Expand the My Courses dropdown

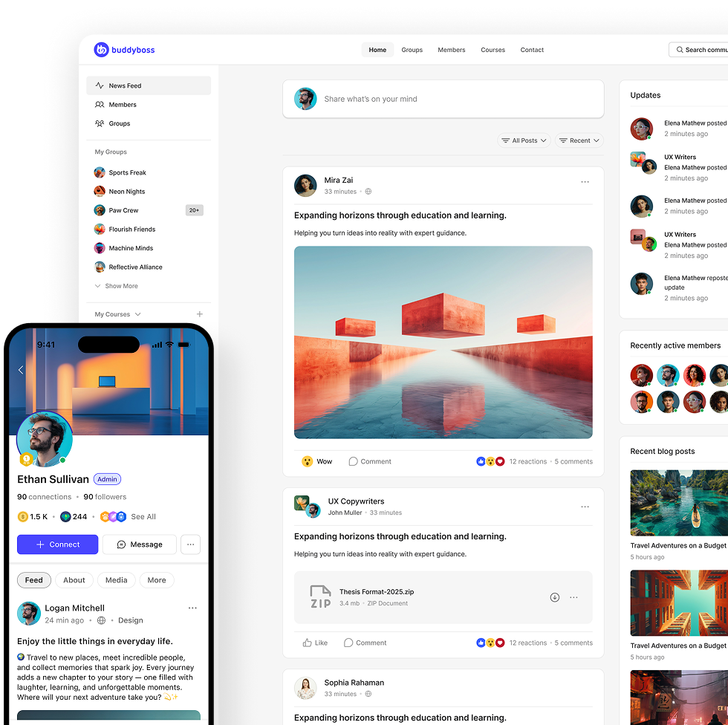[118, 314]
